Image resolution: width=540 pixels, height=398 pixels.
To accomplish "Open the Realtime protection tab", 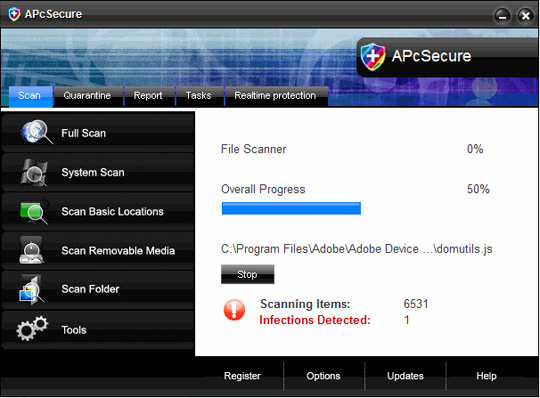I will tap(276, 96).
